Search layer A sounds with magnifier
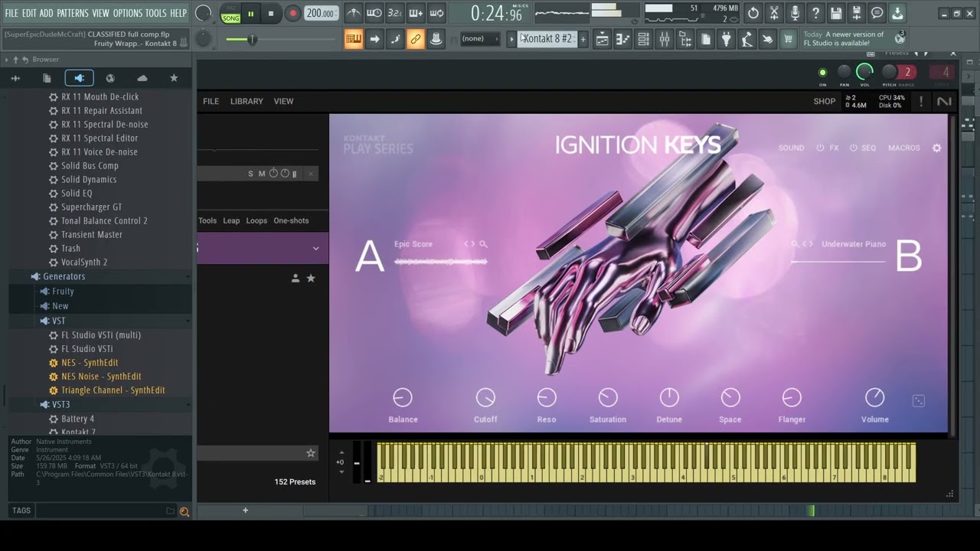The height and width of the screenshot is (551, 980). 483,244
